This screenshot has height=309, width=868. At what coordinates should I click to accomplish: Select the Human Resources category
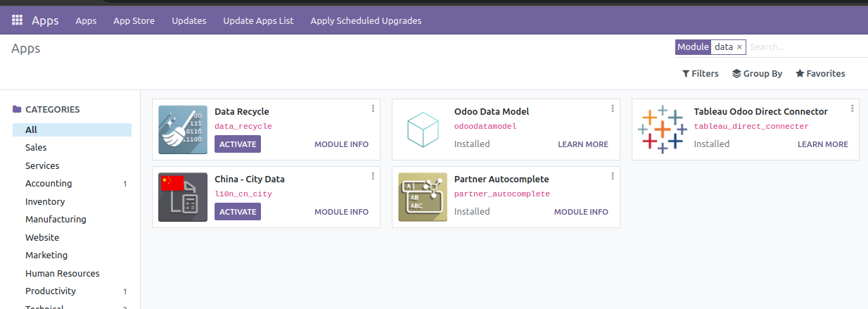tap(63, 273)
